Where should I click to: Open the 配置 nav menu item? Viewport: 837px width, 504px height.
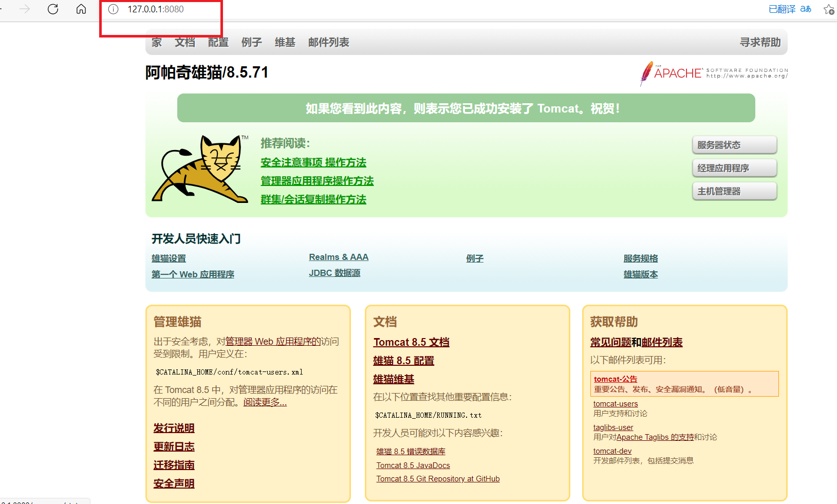point(218,42)
